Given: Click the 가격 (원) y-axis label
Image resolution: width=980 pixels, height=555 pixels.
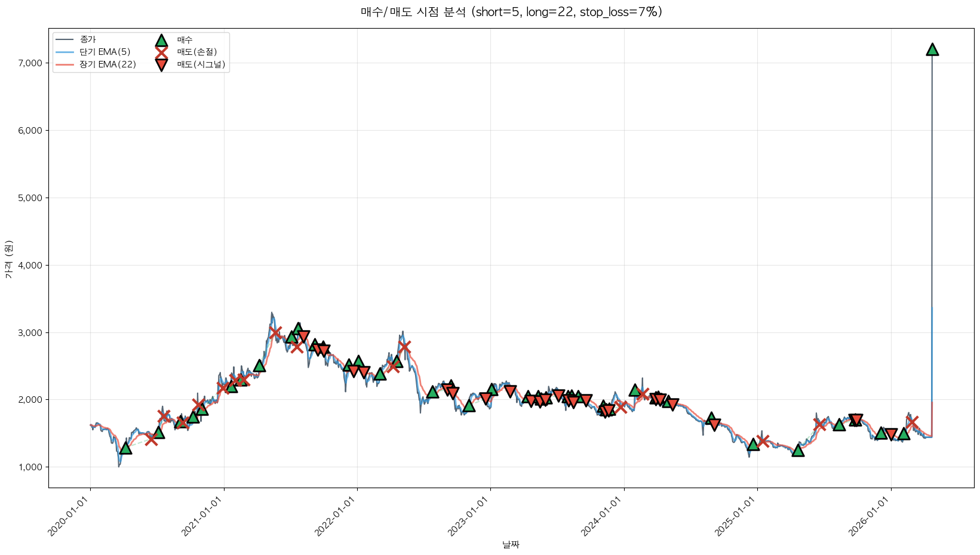Looking at the screenshot, I should click(8, 259).
